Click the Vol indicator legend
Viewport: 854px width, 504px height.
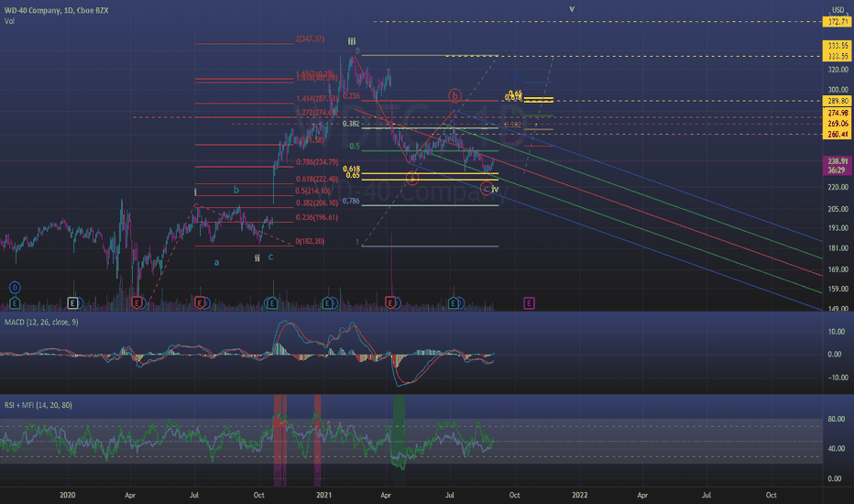[9, 21]
